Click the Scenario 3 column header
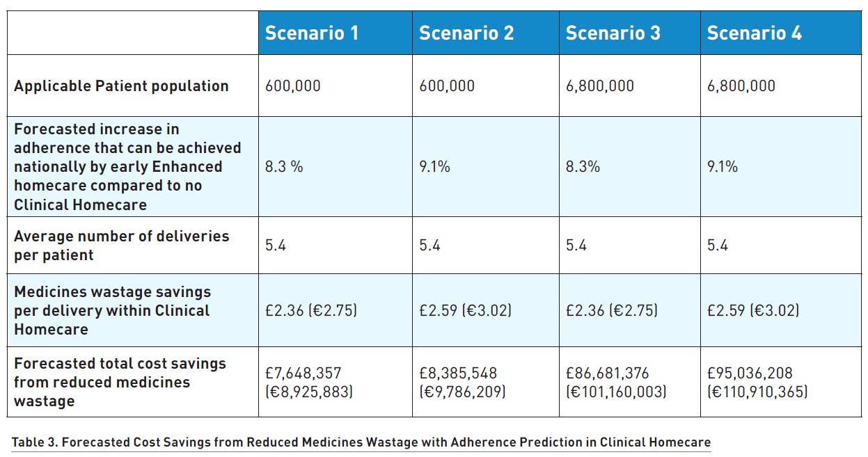 pyautogui.click(x=613, y=33)
